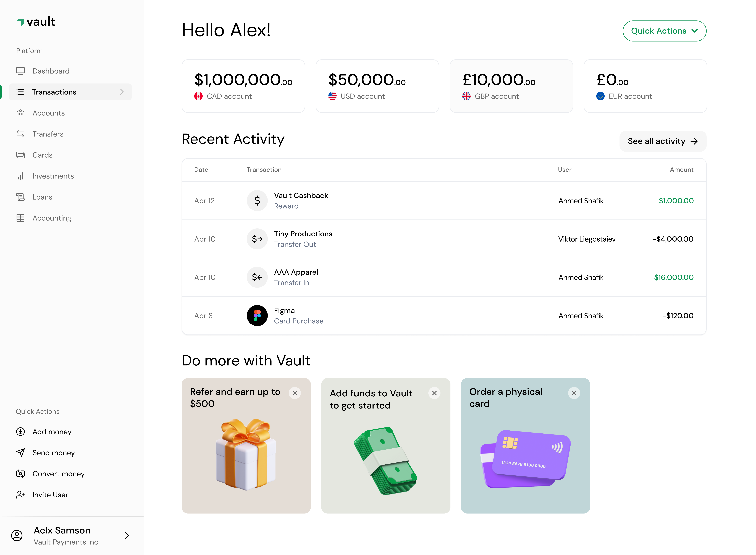Click the Investments chart icon
Viewport: 756px width, 555px height.
[20, 176]
